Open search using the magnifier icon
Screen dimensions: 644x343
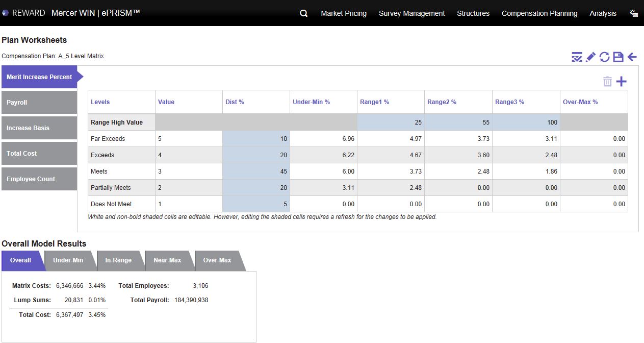303,13
